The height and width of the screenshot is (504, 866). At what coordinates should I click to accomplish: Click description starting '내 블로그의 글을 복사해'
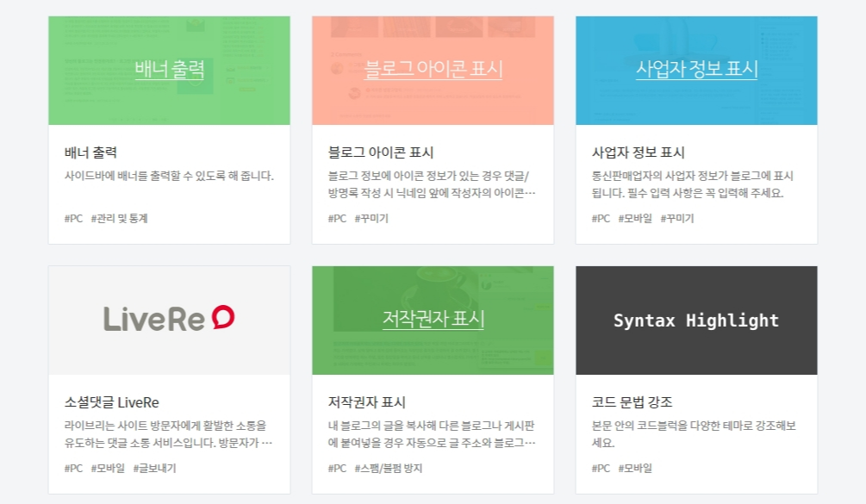tap(432, 434)
